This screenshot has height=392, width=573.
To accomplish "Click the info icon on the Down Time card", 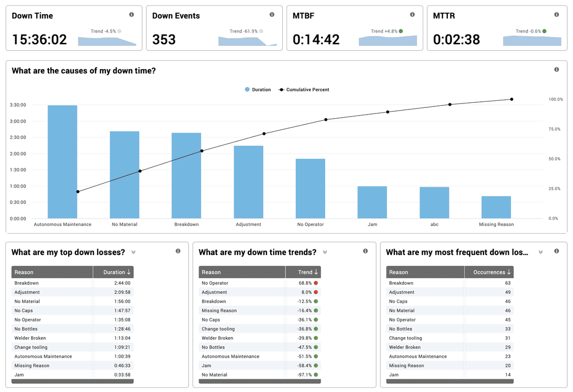I will click(132, 15).
